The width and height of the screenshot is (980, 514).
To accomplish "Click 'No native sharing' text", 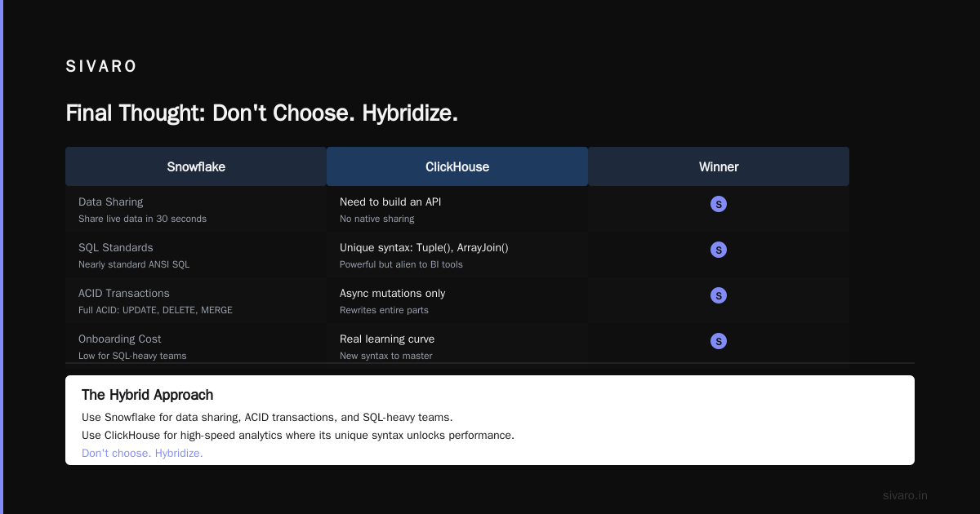I will (x=377, y=219).
